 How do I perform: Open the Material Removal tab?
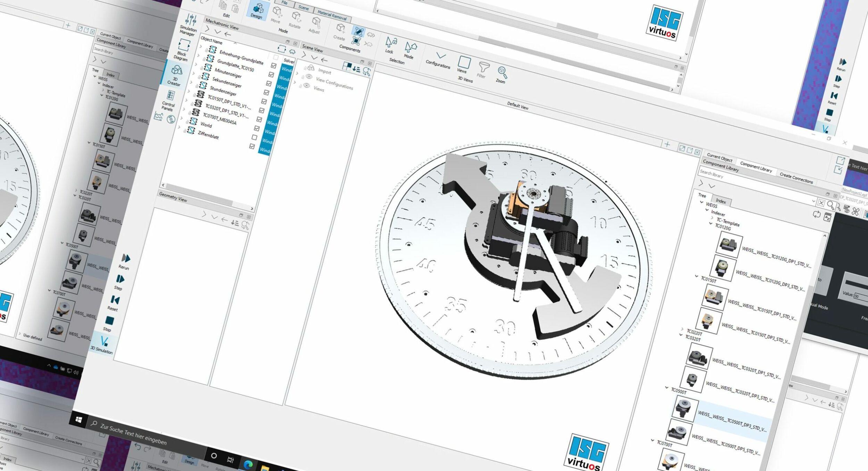(332, 15)
